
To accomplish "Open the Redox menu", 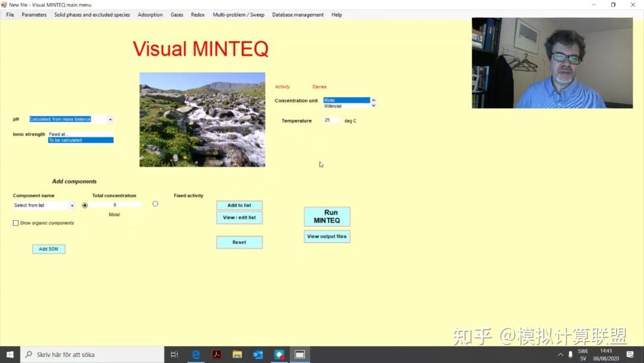I will (x=197, y=14).
